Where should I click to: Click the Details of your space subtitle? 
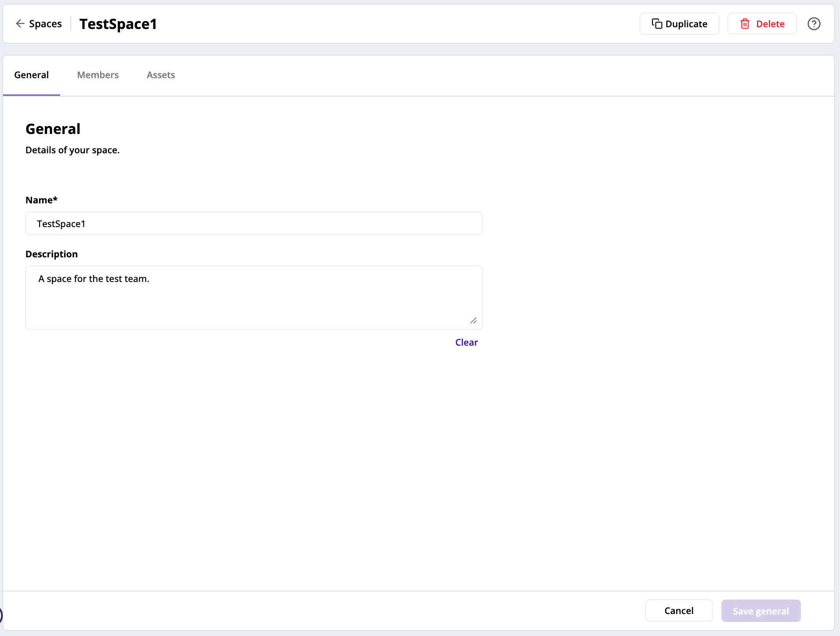click(x=72, y=150)
